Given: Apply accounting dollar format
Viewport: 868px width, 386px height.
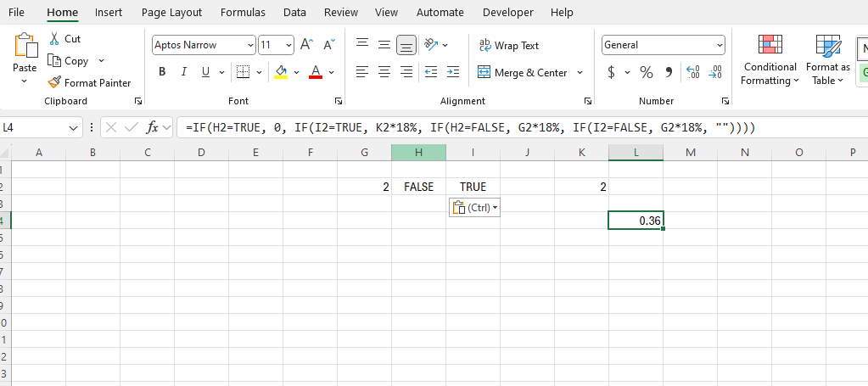Looking at the screenshot, I should coord(611,72).
